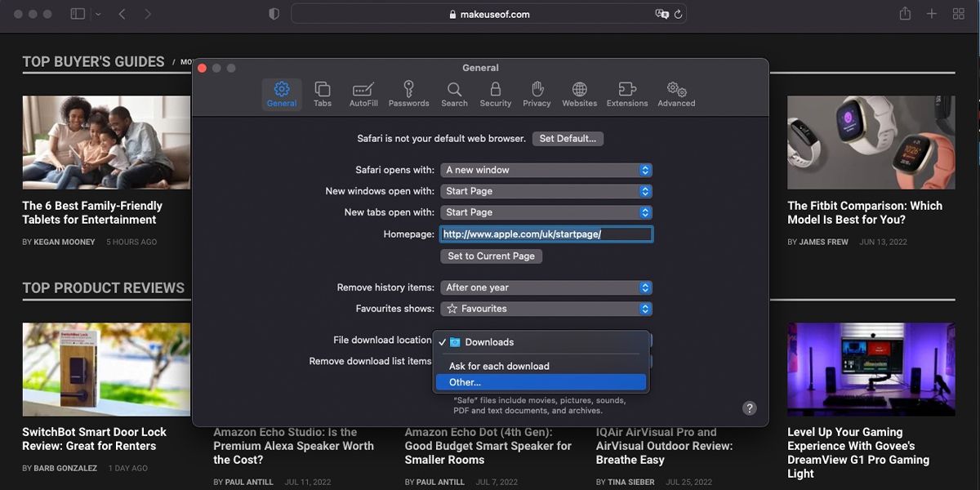This screenshot has width=980, height=490.
Task: Open author Barb Gonzalez's page
Action: click(65, 469)
